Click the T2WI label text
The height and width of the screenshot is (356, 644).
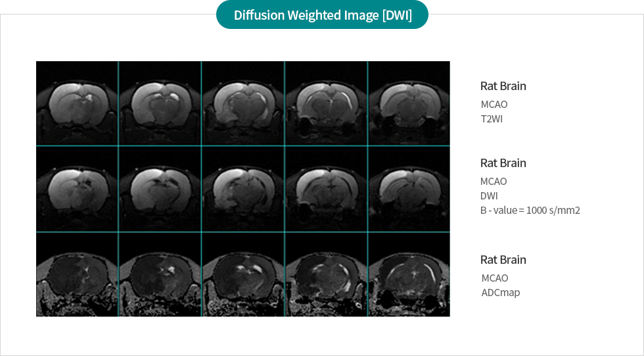(492, 119)
